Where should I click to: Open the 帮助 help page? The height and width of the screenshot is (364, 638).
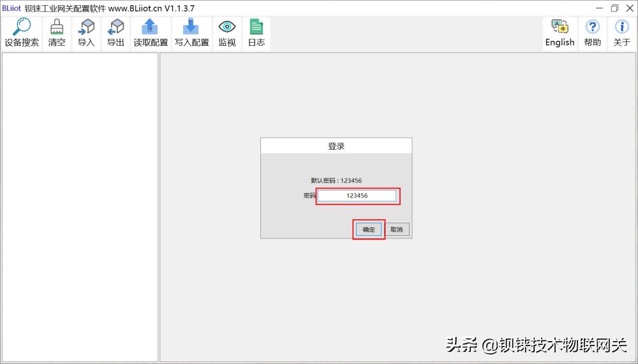593,34
